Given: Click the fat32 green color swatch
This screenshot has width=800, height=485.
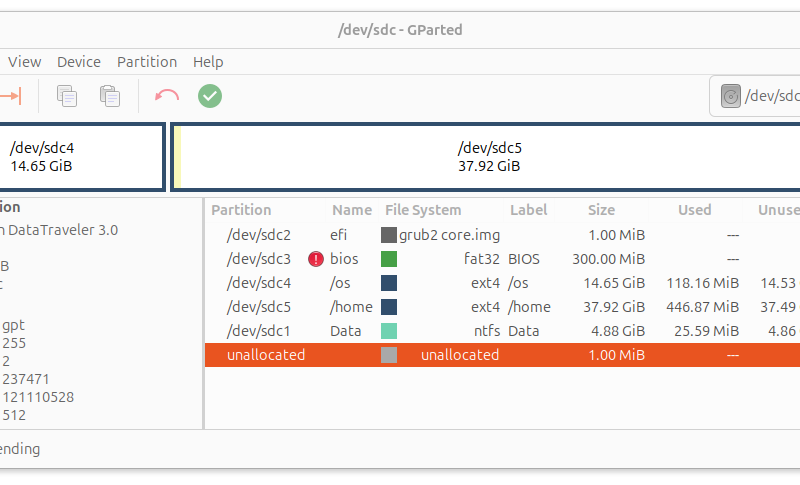Looking at the screenshot, I should 389,259.
